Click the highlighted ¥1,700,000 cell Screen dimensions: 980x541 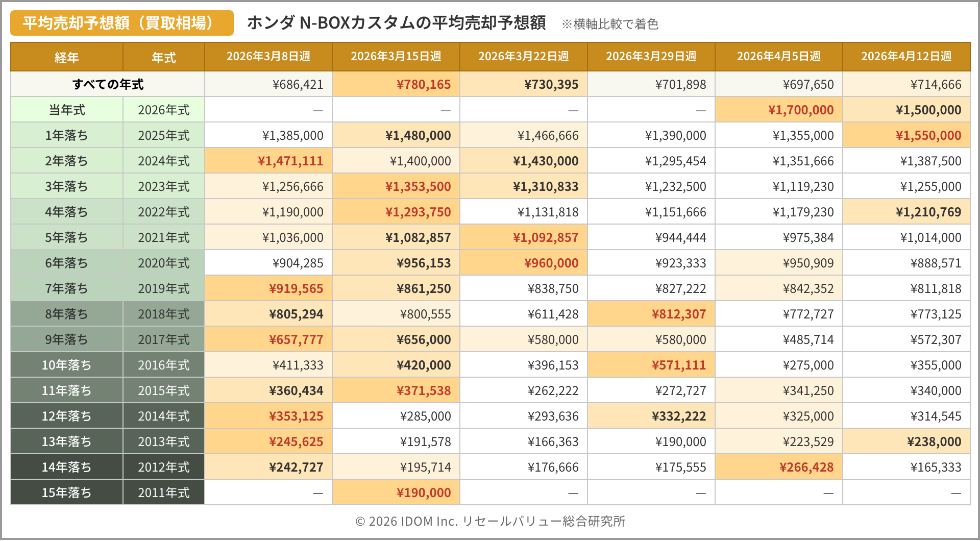pos(800,110)
